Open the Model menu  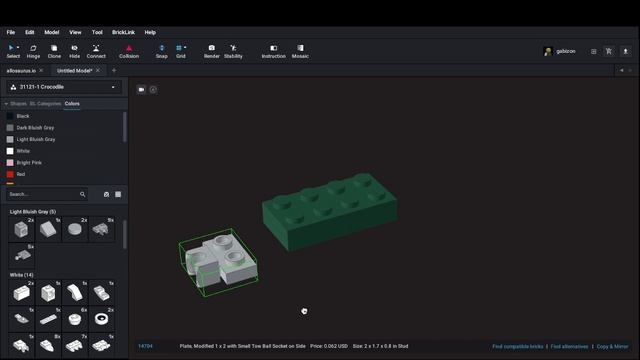[x=52, y=32]
